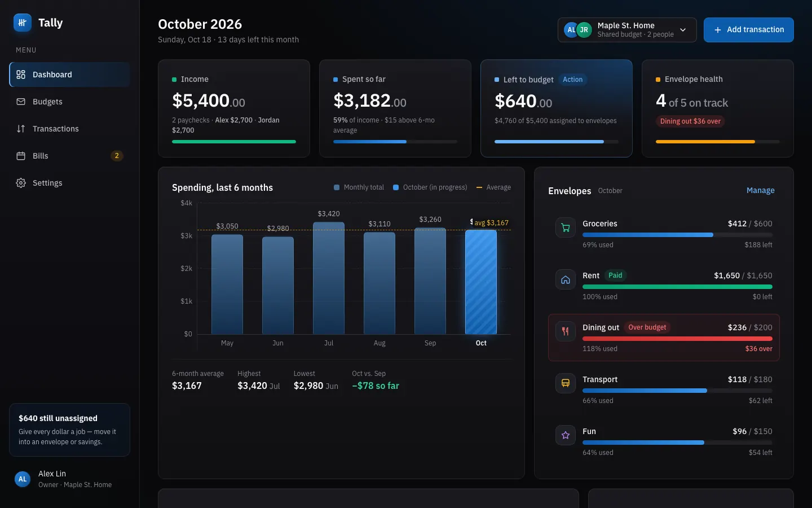Image resolution: width=812 pixels, height=508 pixels.
Task: Click the "$188 left" Groceries text
Action: [x=758, y=245]
